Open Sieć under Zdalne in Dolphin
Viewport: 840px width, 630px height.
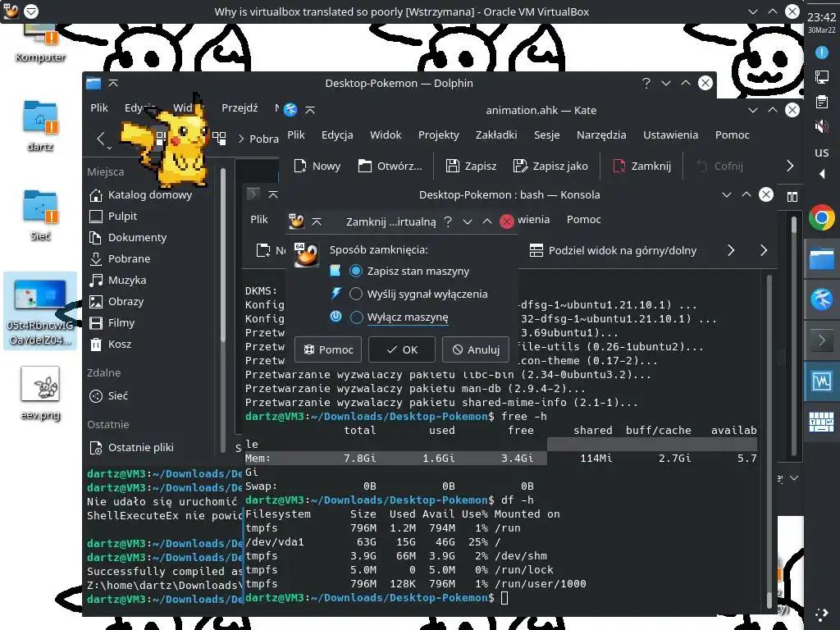coord(108,396)
